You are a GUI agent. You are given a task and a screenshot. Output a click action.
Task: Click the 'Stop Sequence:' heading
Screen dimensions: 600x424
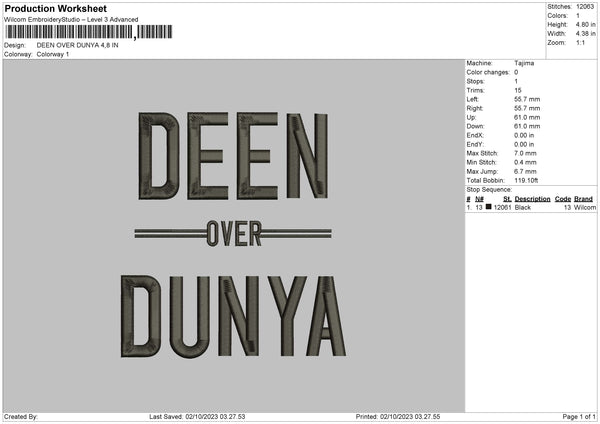(x=489, y=190)
